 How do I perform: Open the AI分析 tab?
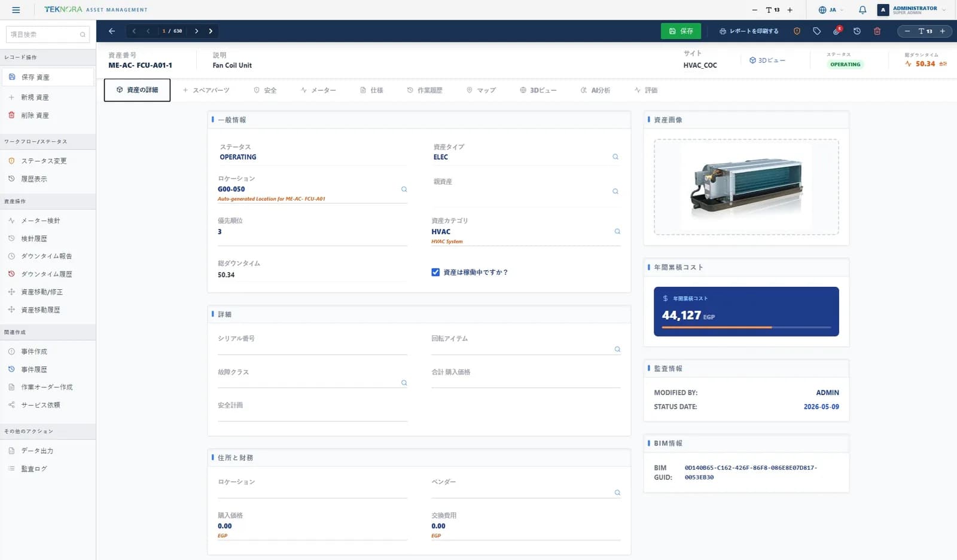pyautogui.click(x=595, y=90)
